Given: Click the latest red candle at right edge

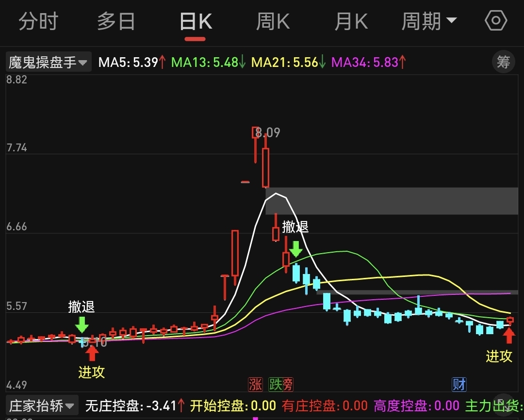Looking at the screenshot, I should pos(510,320).
